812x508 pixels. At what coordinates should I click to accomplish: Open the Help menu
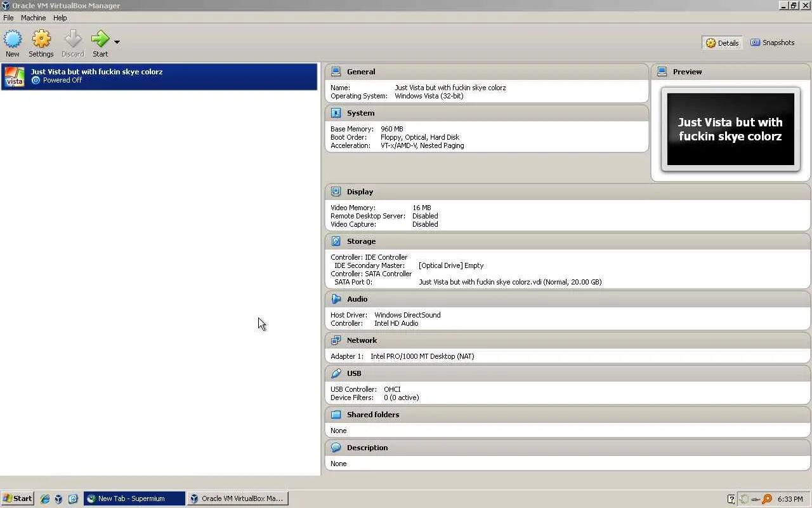coord(60,18)
